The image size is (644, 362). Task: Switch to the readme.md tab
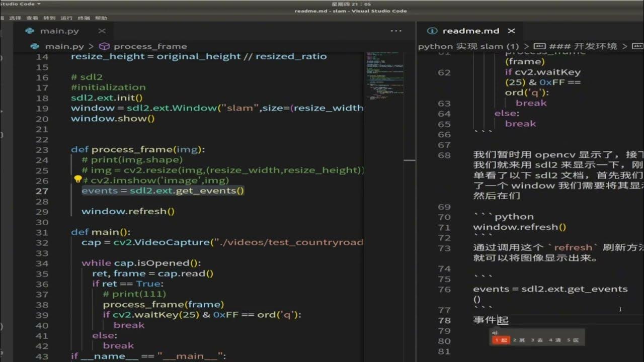[x=470, y=31]
